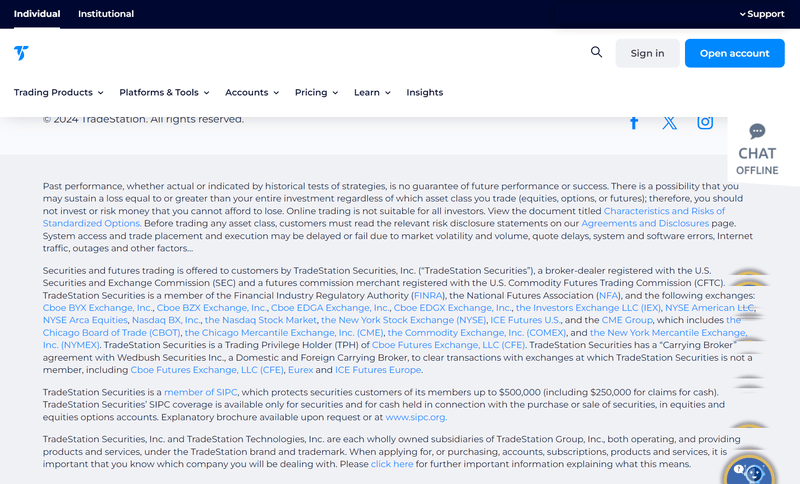Click the Open account button
Screen dimensions: 800x484
click(735, 53)
